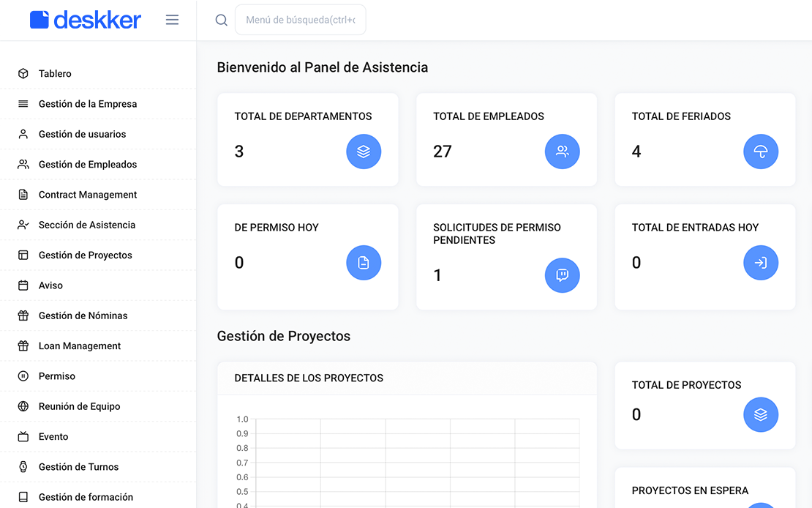Expand Gestión de la Empresa menu
The width and height of the screenshot is (812, 508).
click(98, 104)
